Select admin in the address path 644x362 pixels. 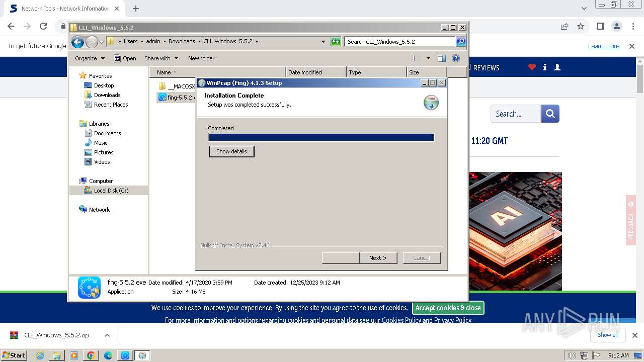pyautogui.click(x=153, y=42)
